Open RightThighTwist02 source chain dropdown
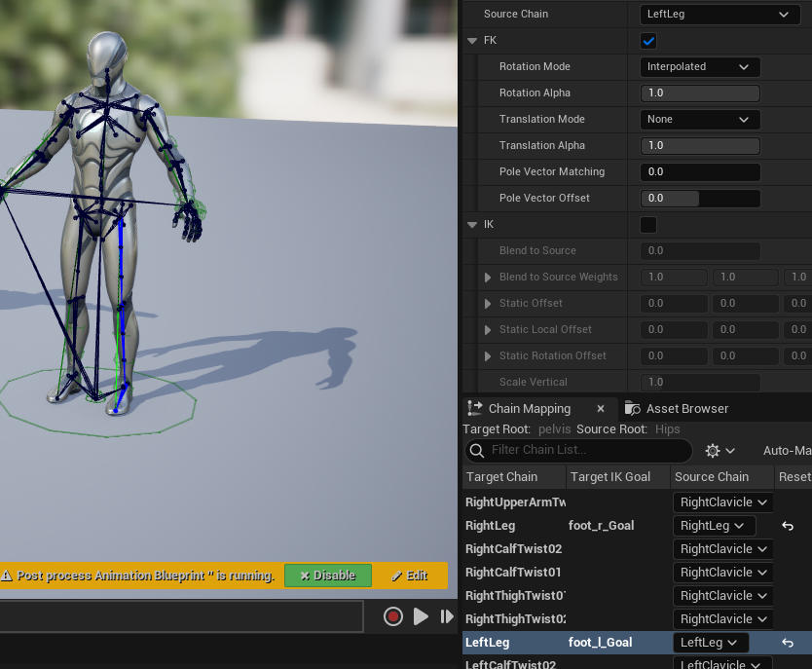The width and height of the screenshot is (812, 669). coord(723,618)
